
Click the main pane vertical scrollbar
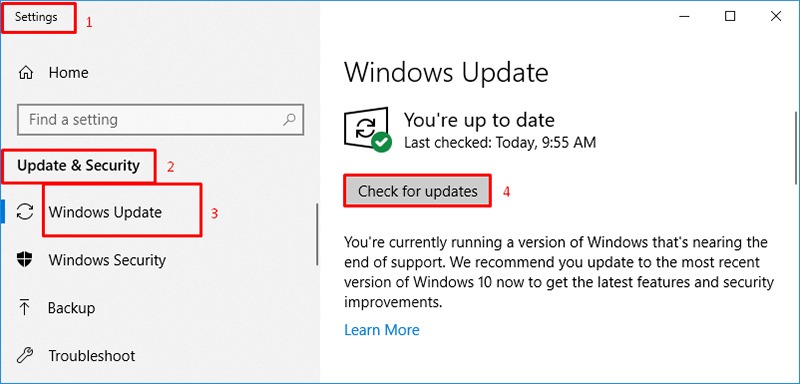(x=796, y=148)
